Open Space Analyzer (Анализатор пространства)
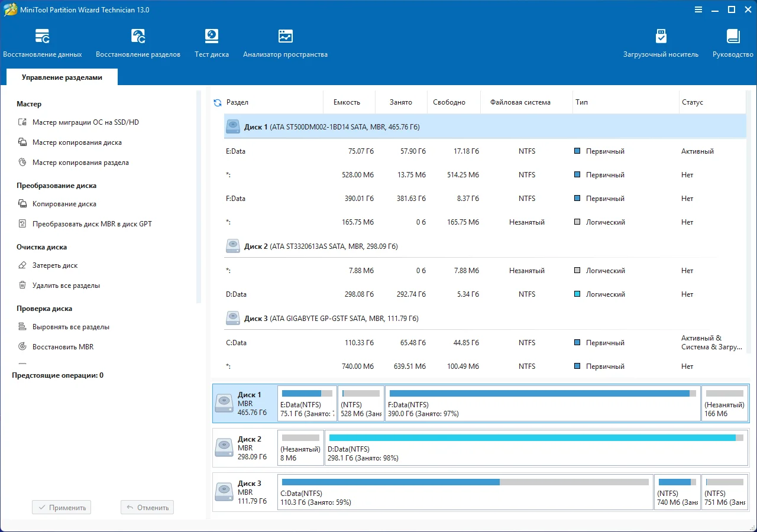Image resolution: width=757 pixels, height=532 pixels. tap(285, 43)
